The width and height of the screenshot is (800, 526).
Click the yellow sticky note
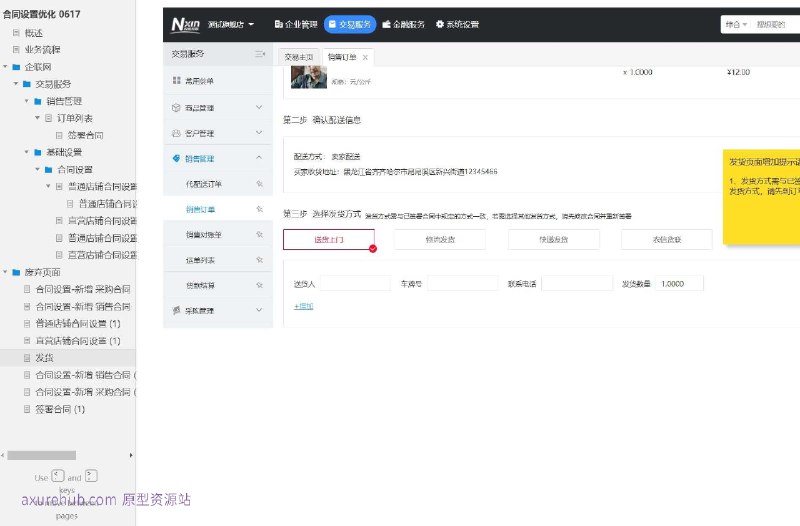tap(761, 197)
